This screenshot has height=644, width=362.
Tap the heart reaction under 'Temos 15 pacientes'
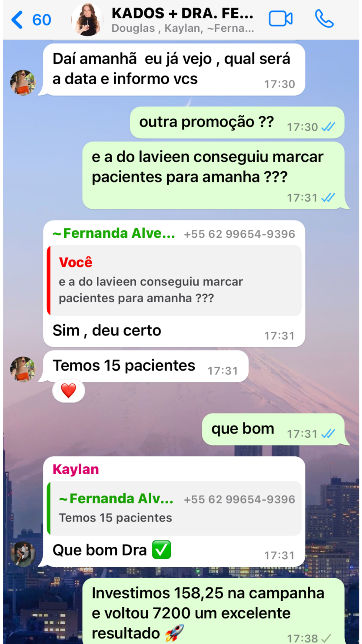pos(68,391)
